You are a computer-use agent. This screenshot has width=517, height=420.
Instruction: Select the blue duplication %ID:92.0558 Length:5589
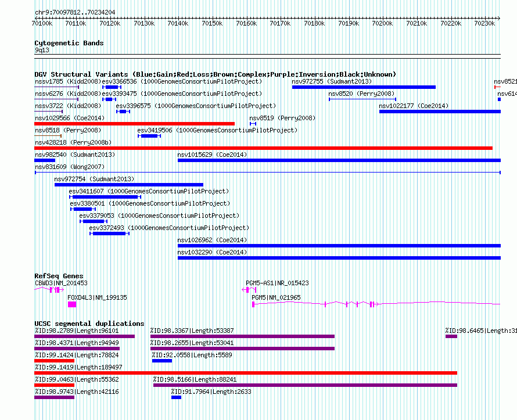162,361
